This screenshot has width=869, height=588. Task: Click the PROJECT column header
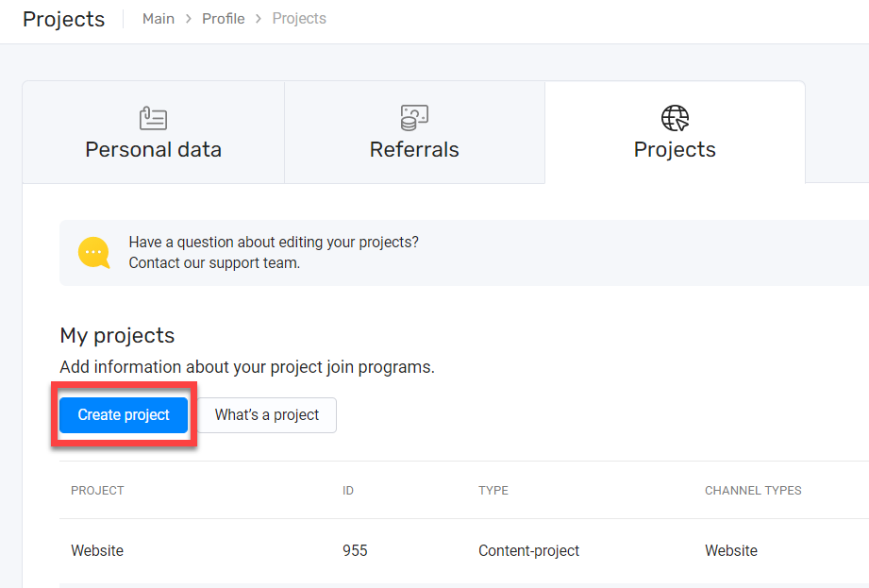[x=97, y=491]
